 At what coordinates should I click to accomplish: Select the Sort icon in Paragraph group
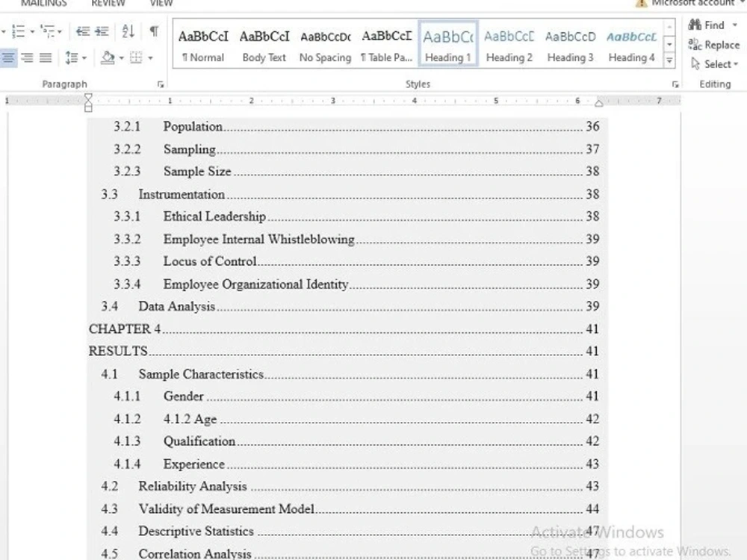click(x=127, y=31)
